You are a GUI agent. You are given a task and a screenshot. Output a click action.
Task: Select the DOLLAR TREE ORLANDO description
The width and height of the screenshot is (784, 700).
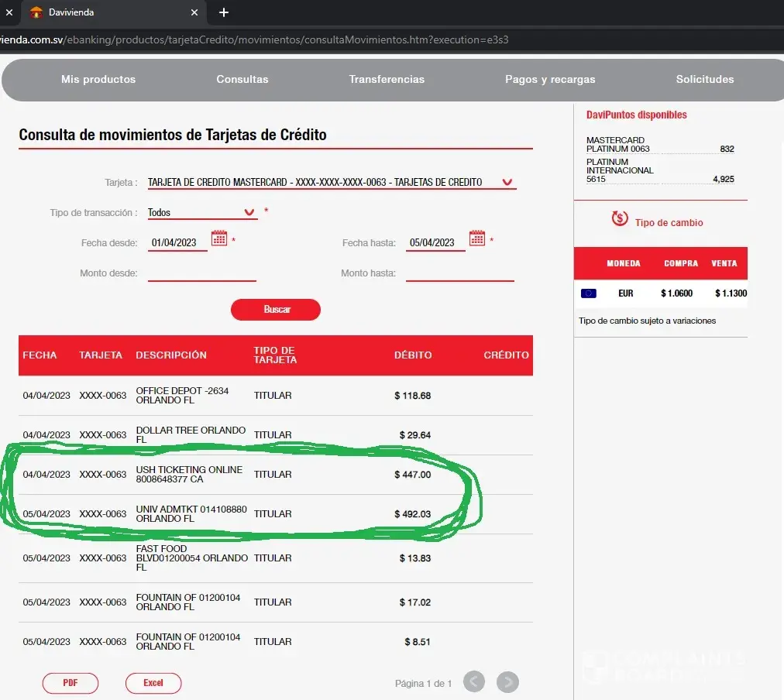coord(191,434)
